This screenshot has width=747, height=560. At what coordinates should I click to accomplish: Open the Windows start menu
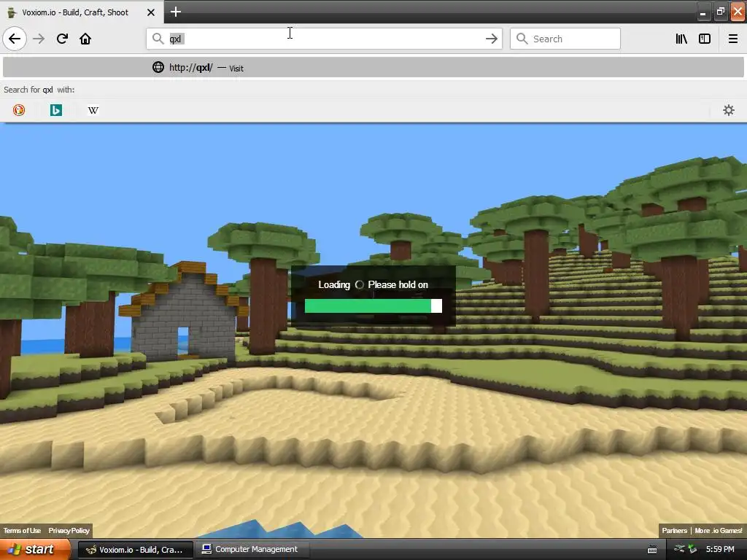click(x=35, y=550)
